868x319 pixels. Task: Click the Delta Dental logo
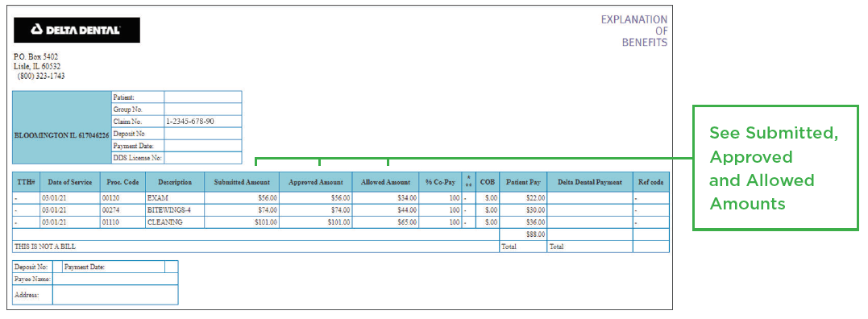click(77, 30)
